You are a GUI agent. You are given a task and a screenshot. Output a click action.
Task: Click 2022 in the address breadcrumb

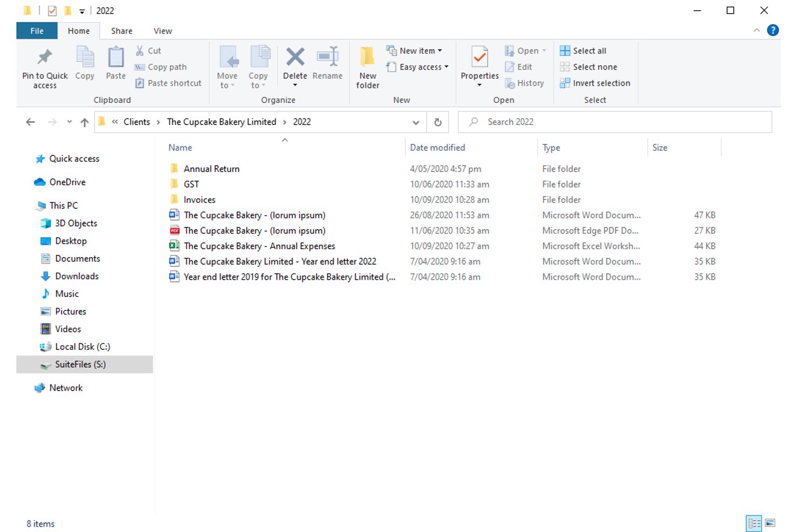pos(301,122)
